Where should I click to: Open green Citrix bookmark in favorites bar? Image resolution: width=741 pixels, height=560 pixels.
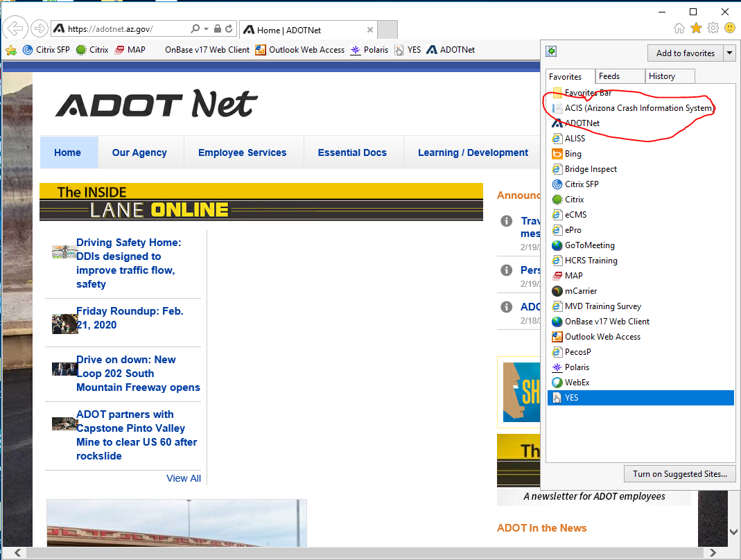pos(93,50)
